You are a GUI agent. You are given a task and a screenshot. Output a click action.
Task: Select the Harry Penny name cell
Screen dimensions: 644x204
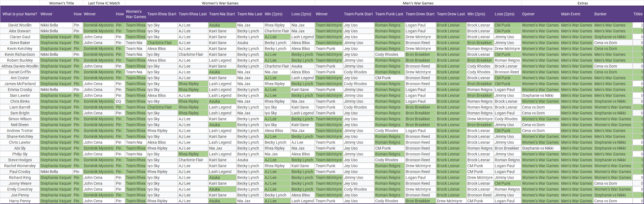coord(20,201)
